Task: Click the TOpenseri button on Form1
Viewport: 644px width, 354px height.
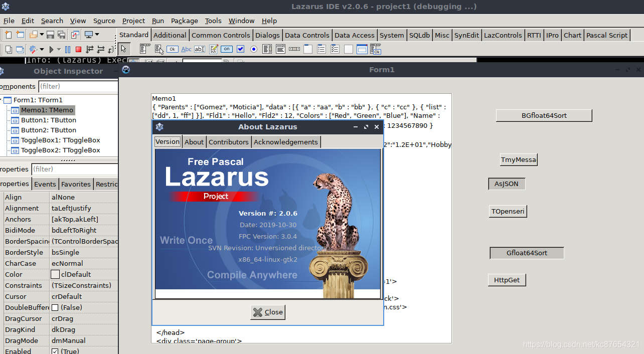Action: [x=508, y=211]
